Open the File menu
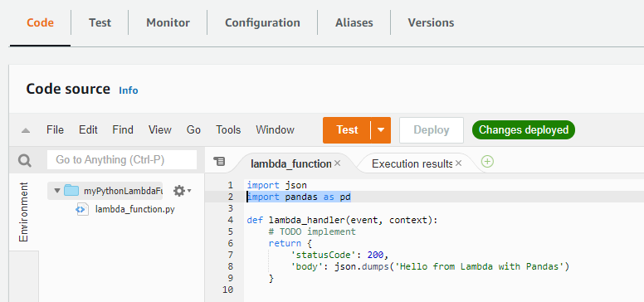The width and height of the screenshot is (644, 302). (55, 130)
